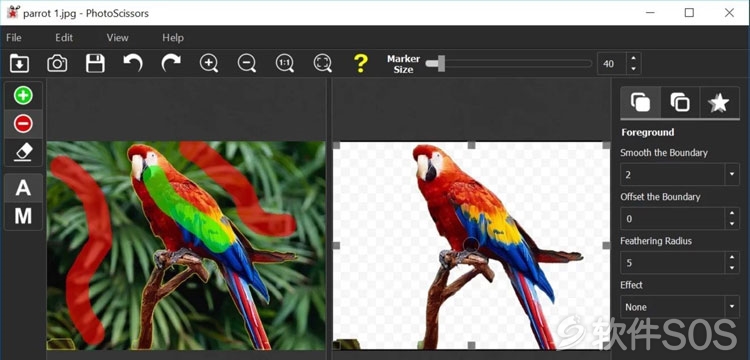This screenshot has height=360, width=750.
Task: Zoom in with the plus magnifier
Action: coord(209,63)
